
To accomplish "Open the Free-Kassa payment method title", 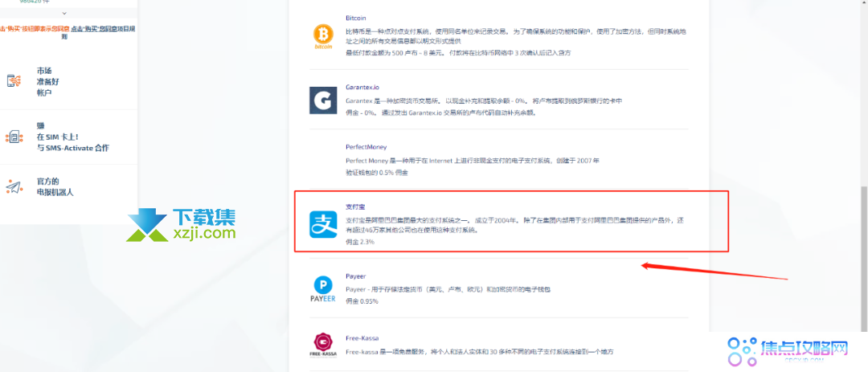I will tap(362, 337).
